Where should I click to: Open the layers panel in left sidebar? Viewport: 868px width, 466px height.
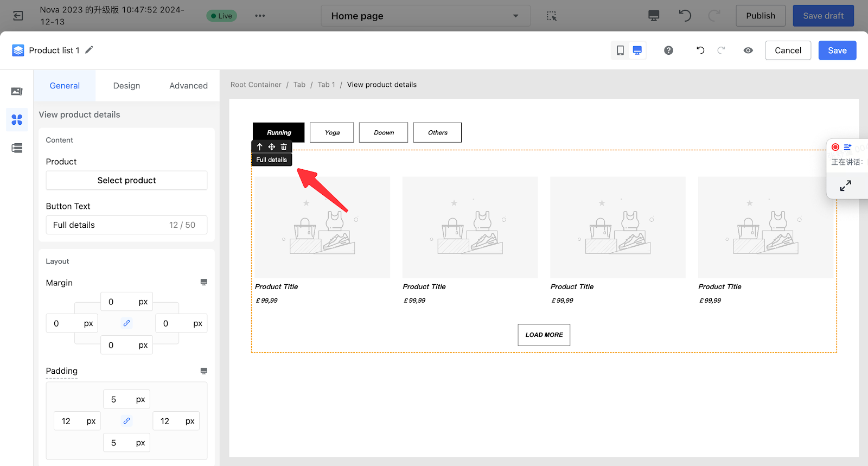17,148
